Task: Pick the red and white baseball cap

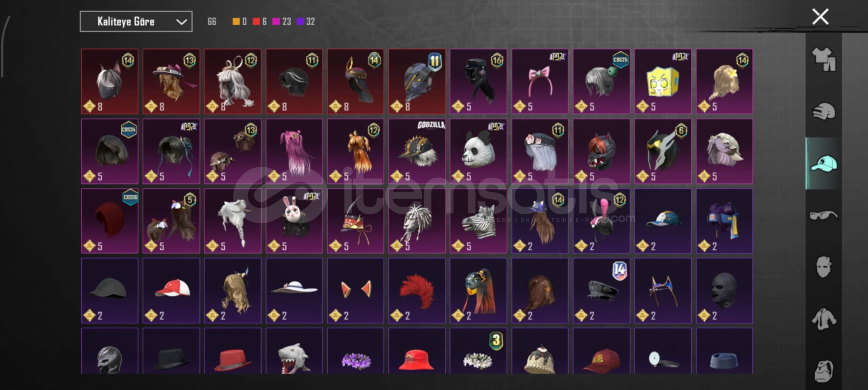Action: [171, 291]
